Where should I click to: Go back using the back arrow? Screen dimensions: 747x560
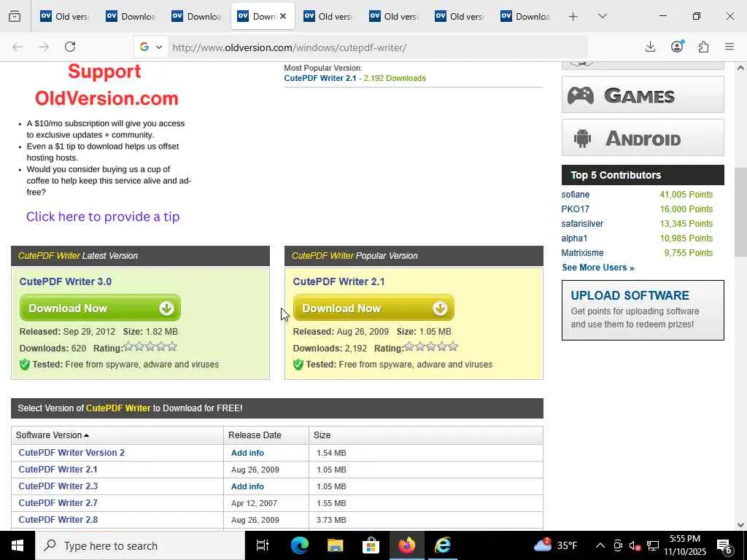[18, 47]
